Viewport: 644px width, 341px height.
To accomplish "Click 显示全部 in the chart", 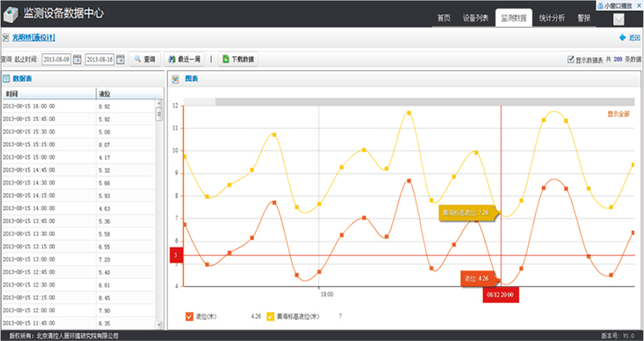I will point(618,114).
